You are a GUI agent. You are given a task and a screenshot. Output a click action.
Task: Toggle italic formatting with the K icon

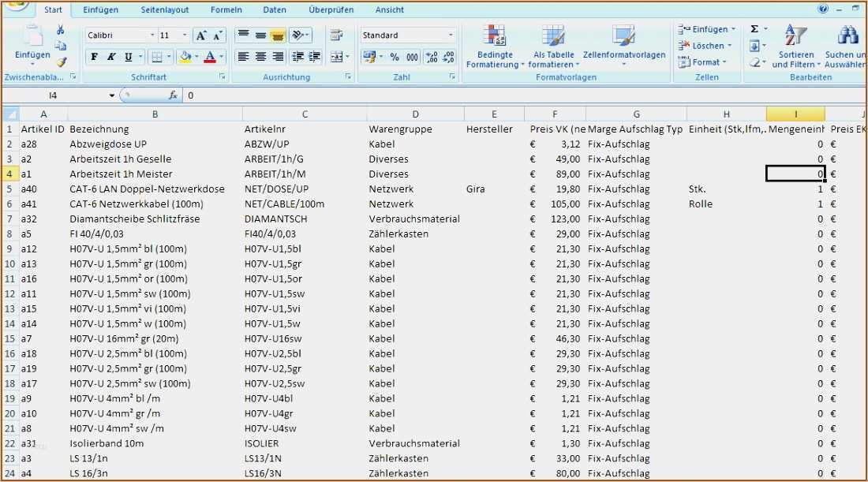coord(111,57)
